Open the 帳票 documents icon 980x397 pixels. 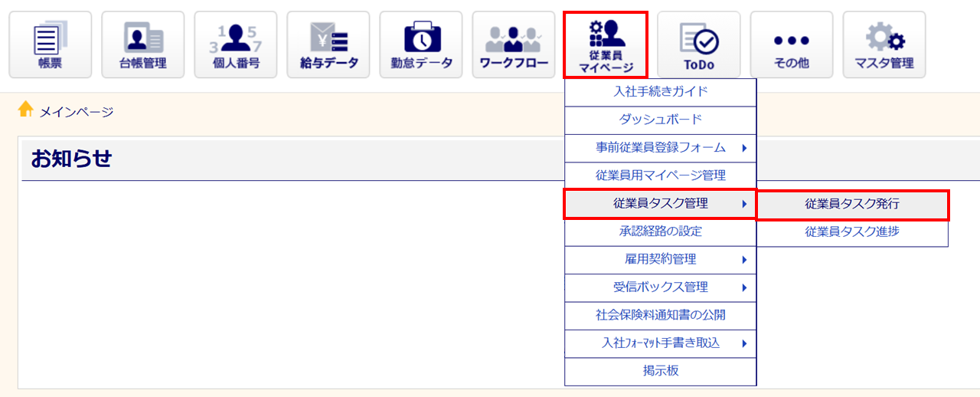click(51, 45)
